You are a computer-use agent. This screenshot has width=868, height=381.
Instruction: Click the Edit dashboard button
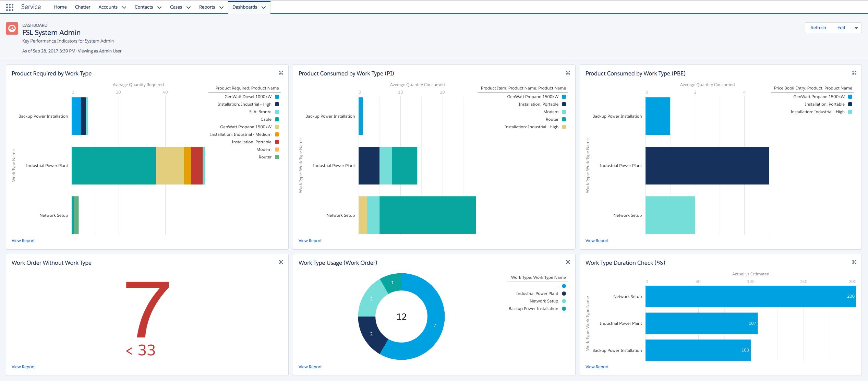click(841, 28)
